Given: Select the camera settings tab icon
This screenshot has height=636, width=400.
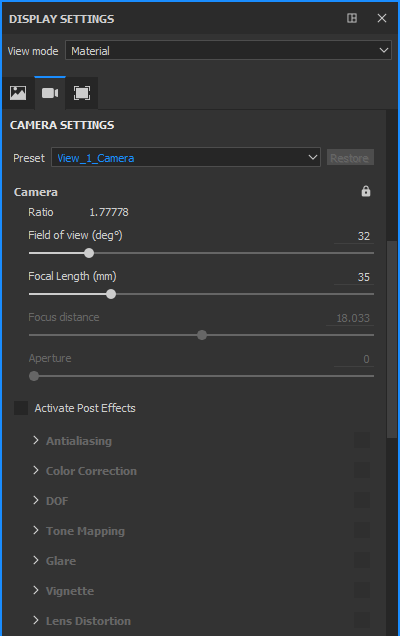Looking at the screenshot, I should point(50,93).
